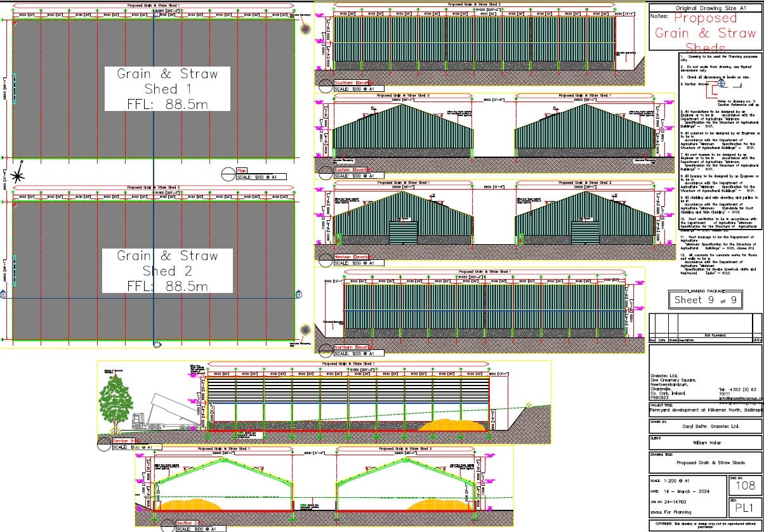The width and height of the screenshot is (764, 532).
Task: Click the rainwater tank symbol near Shed 2
Action: tap(305, 330)
